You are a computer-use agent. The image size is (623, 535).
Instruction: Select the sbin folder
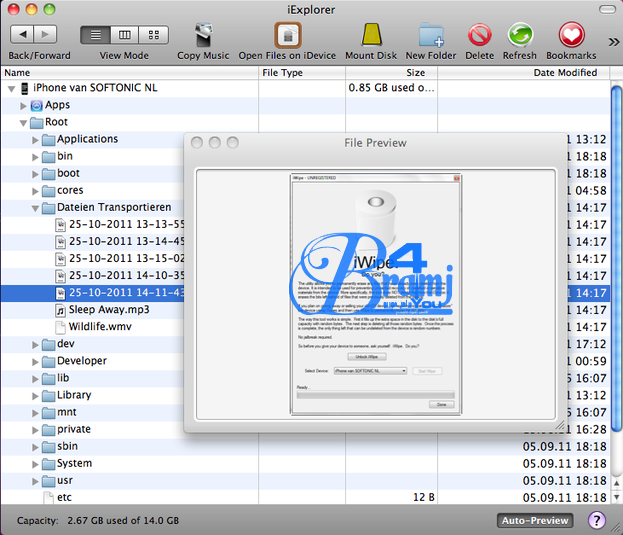click(67, 446)
